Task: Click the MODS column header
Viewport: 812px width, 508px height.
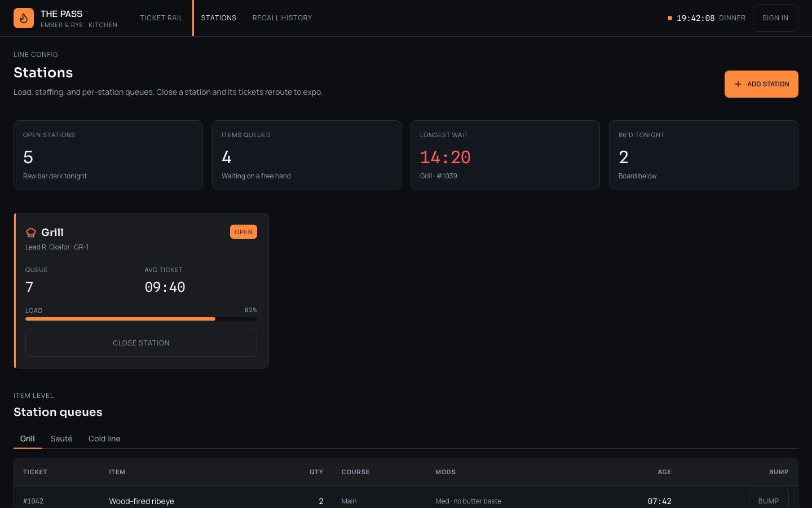Action: click(x=445, y=472)
